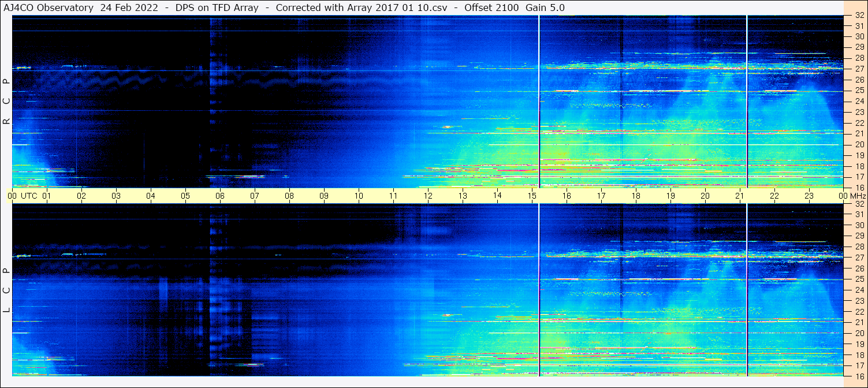This screenshot has height=388, width=868.
Task: Click "28" MHz label of RCP panel
Action: 859,58
